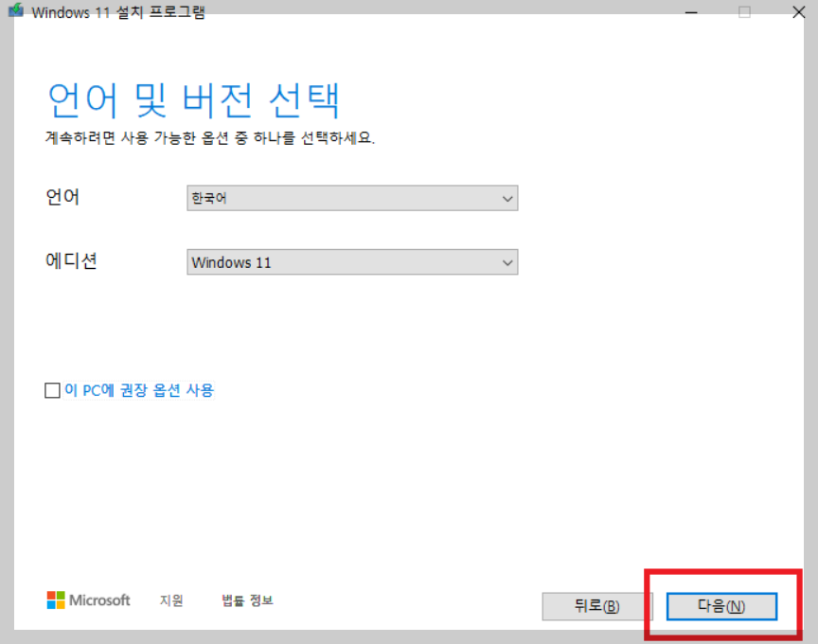Click the Windows 11 setup title bar icon
This screenshot has width=818, height=644.
click(x=16, y=9)
